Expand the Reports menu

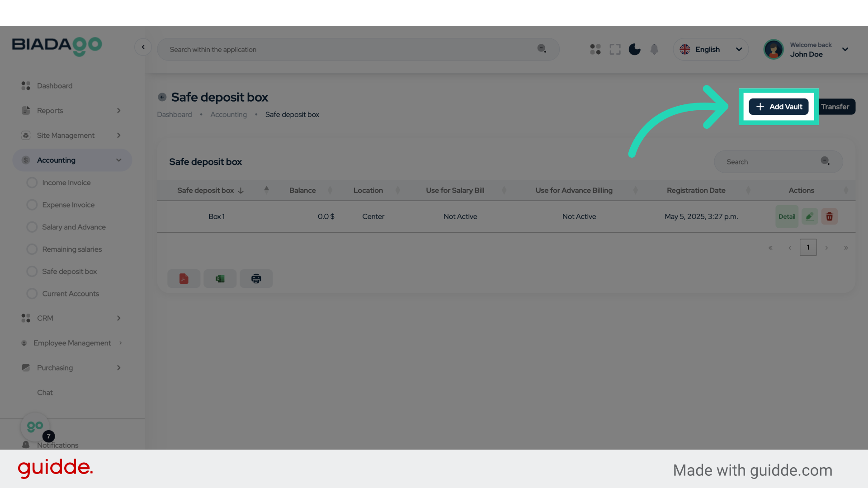(x=72, y=110)
